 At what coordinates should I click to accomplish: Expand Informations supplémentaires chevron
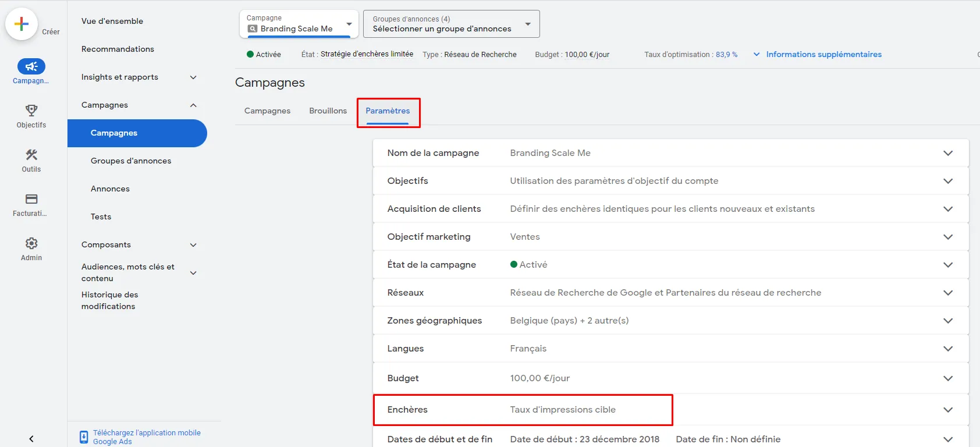(757, 54)
